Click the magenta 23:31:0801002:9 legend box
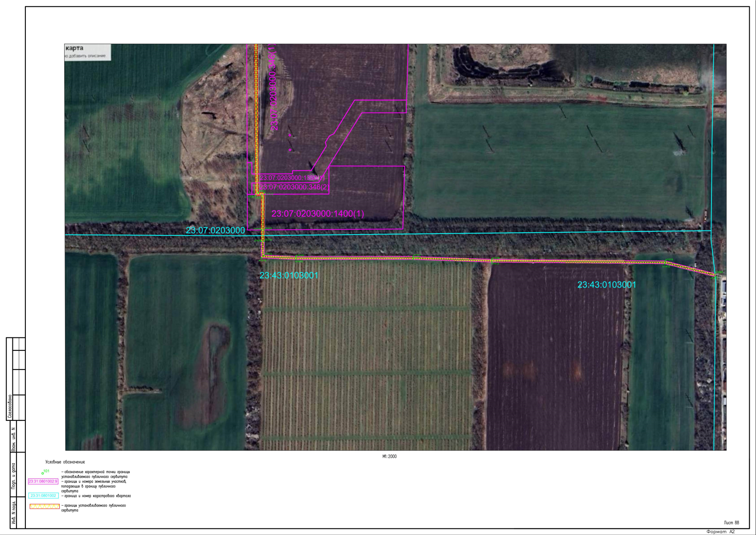 [43, 481]
